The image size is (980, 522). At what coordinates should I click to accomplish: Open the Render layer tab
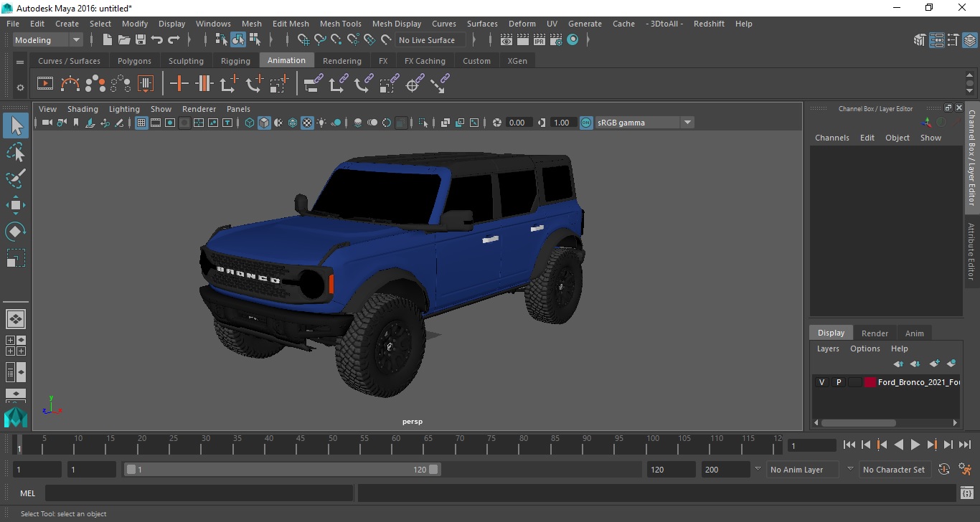coord(875,333)
